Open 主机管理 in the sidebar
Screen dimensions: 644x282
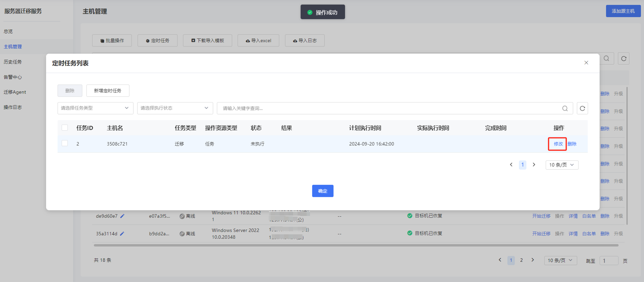(x=13, y=47)
